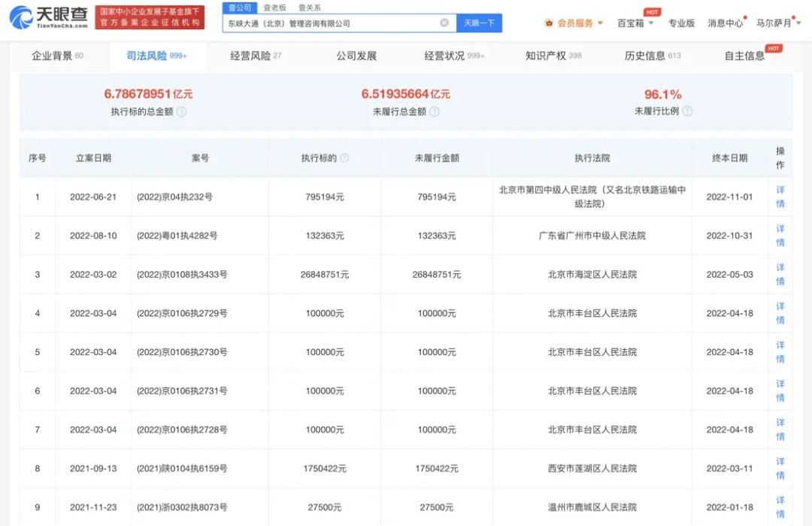Click the member services crown icon
Screen dimensions: 812x526
click(x=549, y=23)
